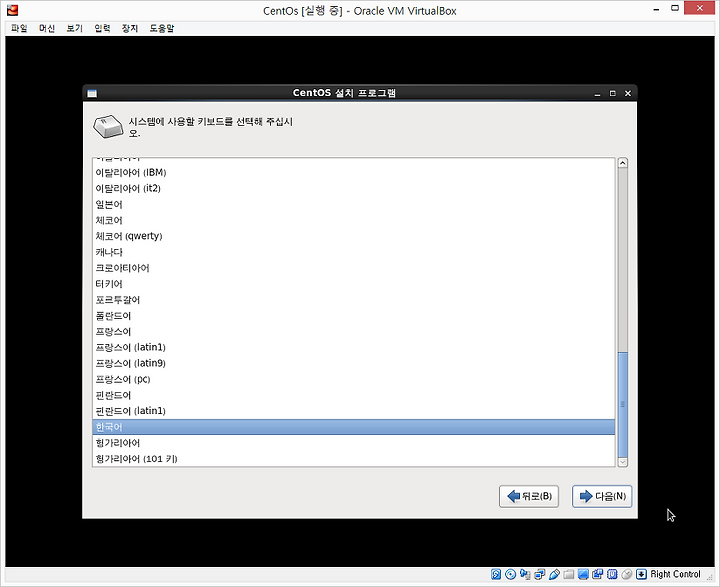Select 이탈리아어 (IBM) keyboard
This screenshot has width=720, height=587.
click(x=354, y=173)
